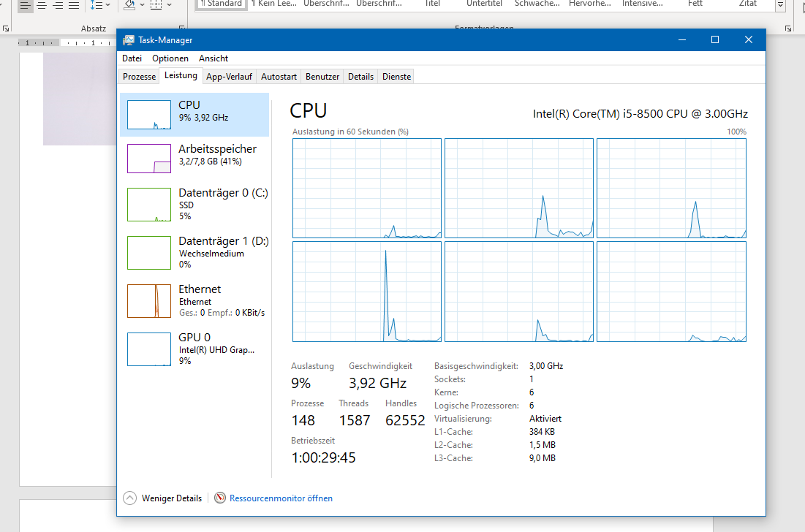Apply the Schwache... style in Word
The image size is (805, 532).
tap(537, 4)
